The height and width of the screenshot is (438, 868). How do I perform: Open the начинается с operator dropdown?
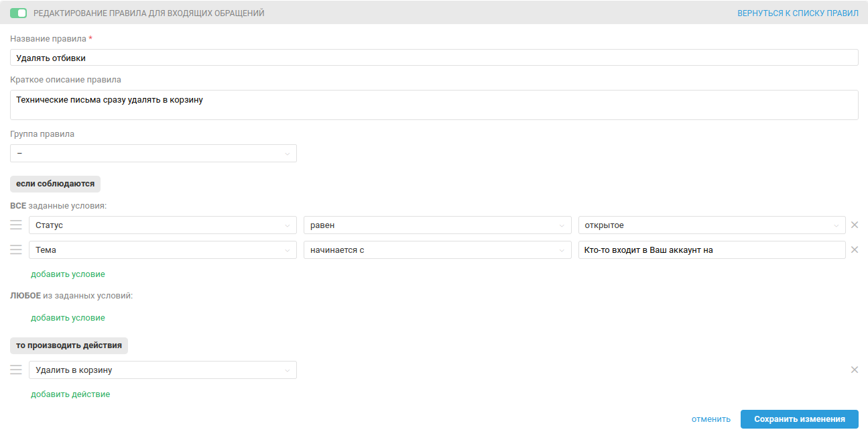pyautogui.click(x=438, y=250)
